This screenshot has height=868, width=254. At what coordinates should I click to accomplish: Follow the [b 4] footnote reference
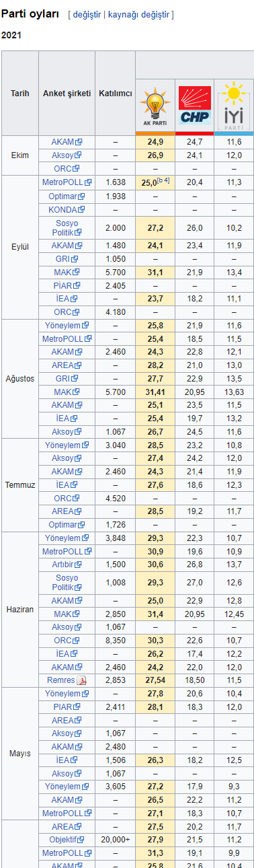click(163, 180)
